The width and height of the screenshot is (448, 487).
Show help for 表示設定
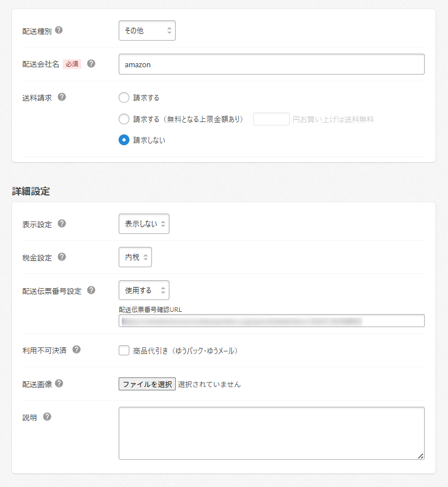[62, 224]
